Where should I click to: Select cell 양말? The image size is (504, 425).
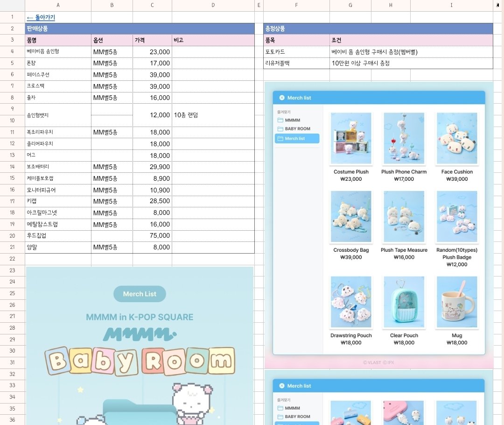(x=58, y=247)
